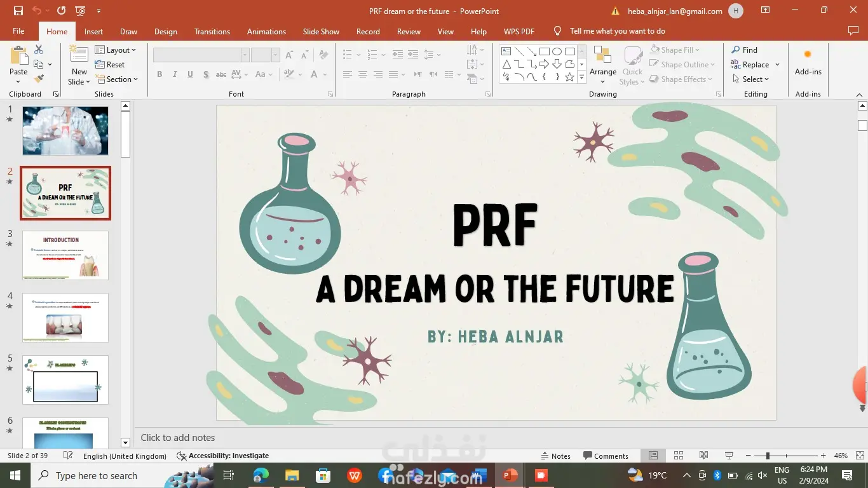Start Slide Show from status bar icon
The width and height of the screenshot is (868, 488).
tap(729, 456)
